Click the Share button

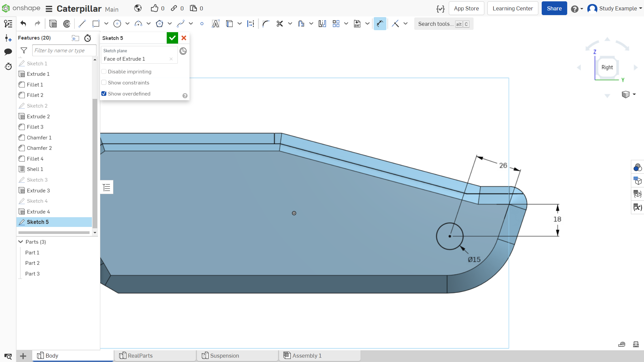[554, 8]
